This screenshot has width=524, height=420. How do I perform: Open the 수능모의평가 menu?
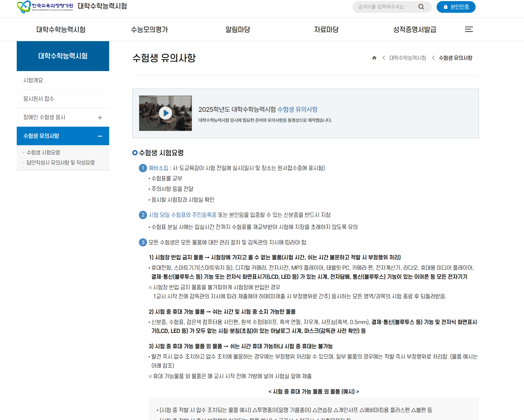point(149,30)
